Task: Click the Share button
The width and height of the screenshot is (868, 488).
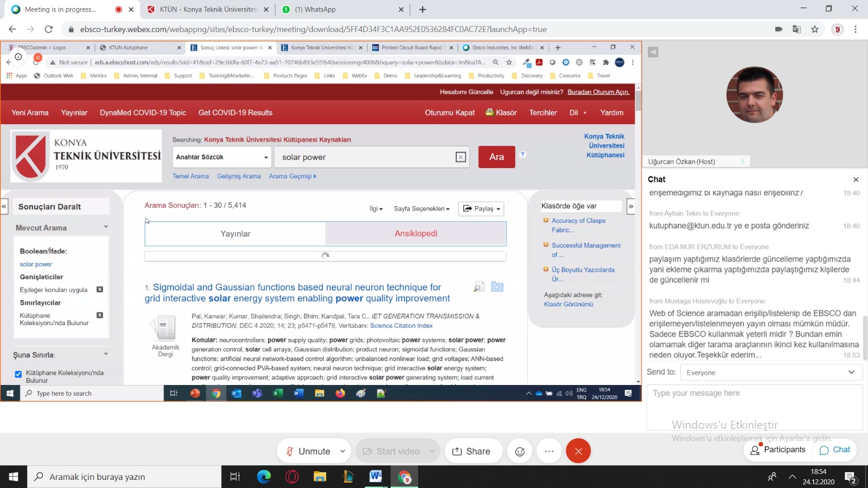Action: pos(471,451)
